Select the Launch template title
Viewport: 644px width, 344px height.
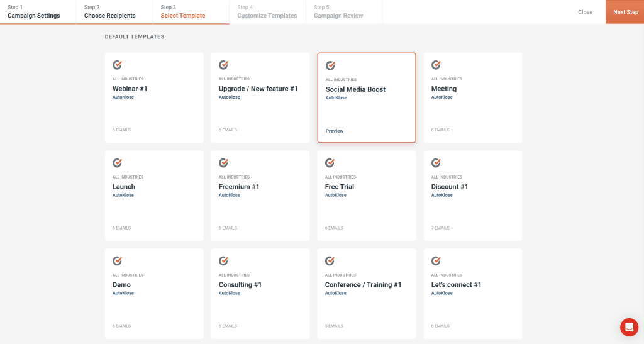pyautogui.click(x=124, y=187)
